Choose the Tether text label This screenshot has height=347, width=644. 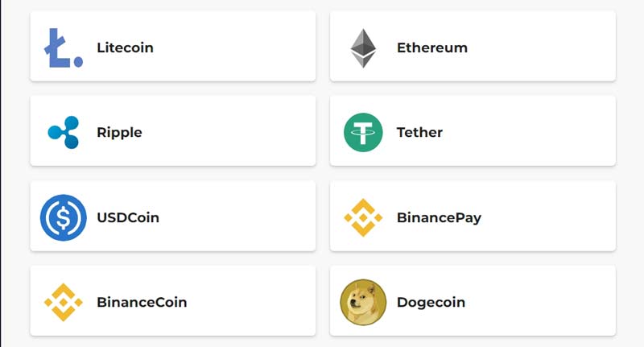click(419, 132)
